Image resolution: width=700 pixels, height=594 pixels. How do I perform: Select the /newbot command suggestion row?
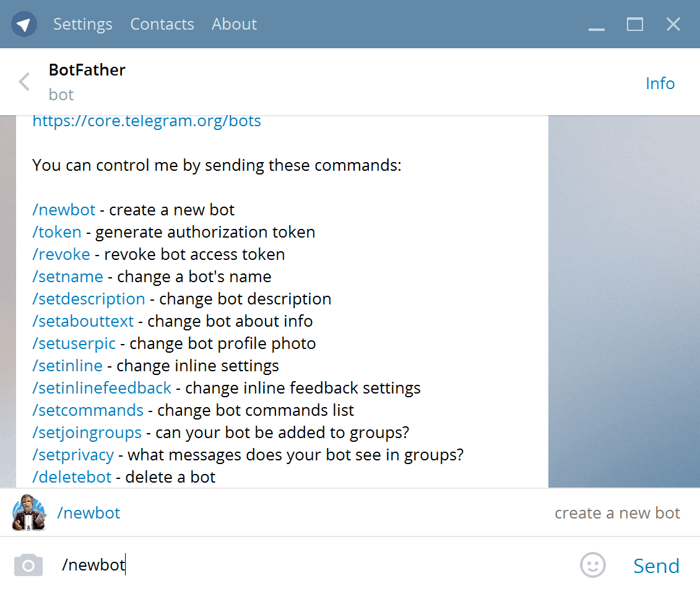point(350,512)
